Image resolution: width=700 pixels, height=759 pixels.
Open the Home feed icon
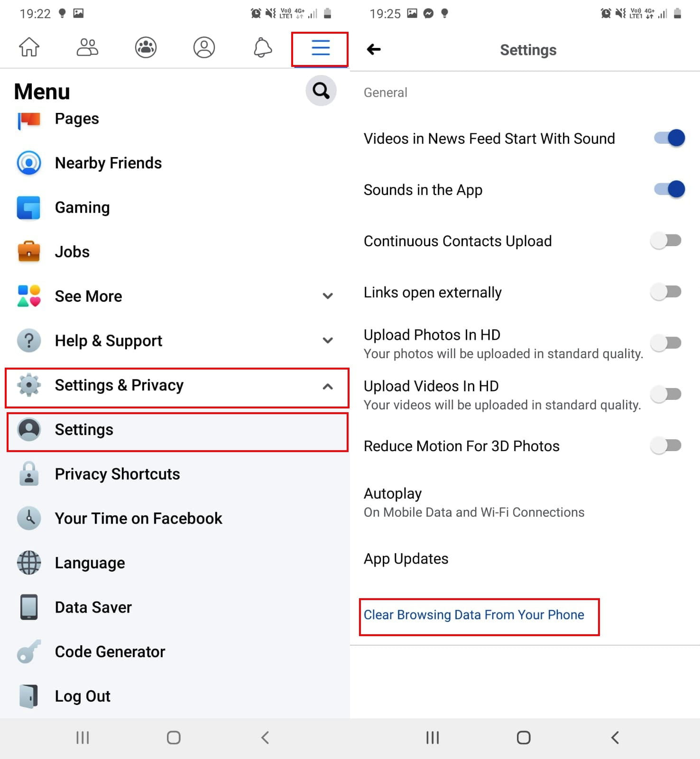29,47
